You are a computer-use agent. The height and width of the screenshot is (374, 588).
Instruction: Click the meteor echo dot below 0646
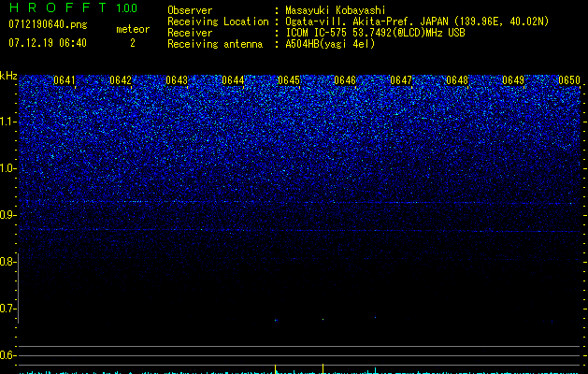coord(323,320)
